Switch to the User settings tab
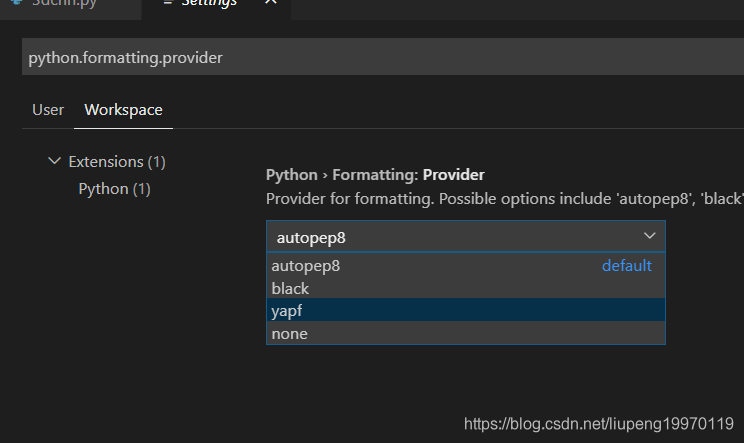This screenshot has height=443, width=744. coord(48,110)
